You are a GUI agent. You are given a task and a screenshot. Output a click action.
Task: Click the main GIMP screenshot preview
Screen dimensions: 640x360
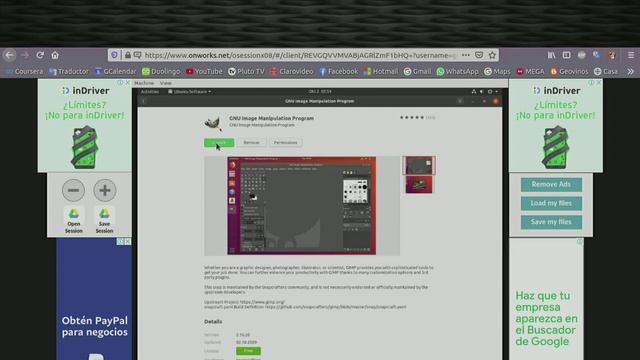point(302,206)
